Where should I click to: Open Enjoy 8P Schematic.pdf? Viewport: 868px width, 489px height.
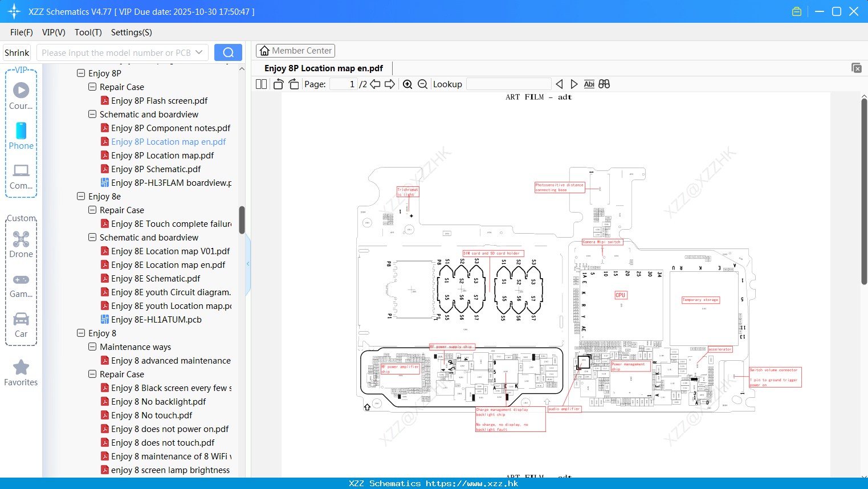[150, 169]
